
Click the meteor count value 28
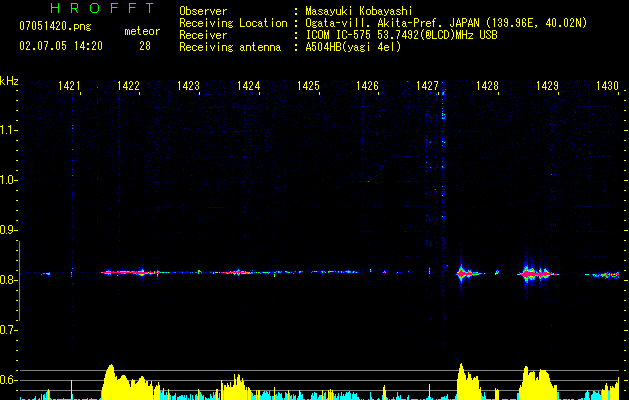point(145,46)
